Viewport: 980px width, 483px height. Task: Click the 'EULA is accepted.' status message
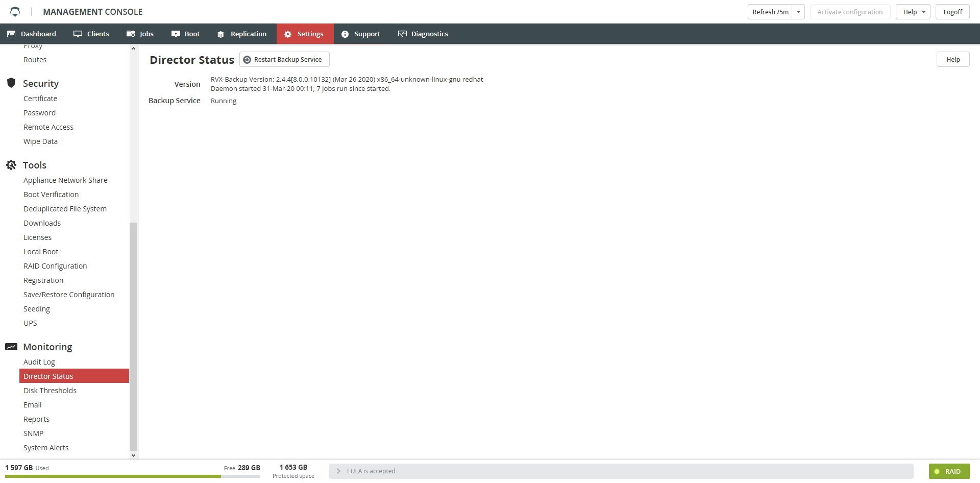372,471
